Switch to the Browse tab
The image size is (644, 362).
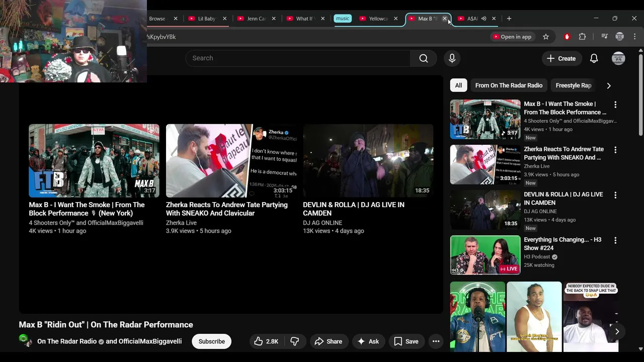tap(158, 19)
